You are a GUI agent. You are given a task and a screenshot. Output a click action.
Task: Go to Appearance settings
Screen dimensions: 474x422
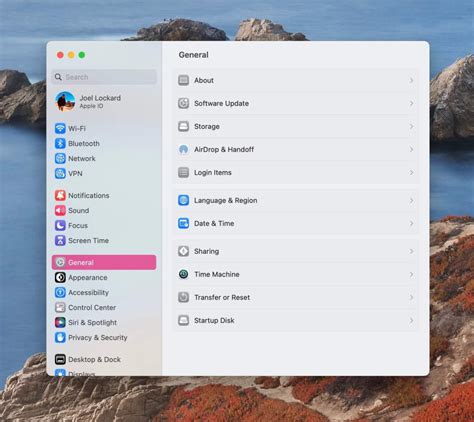point(104,277)
